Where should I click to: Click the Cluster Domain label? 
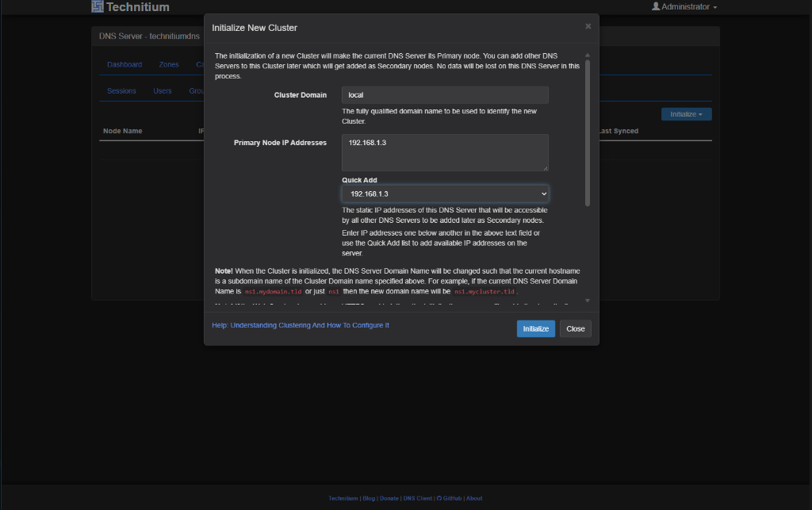click(301, 95)
